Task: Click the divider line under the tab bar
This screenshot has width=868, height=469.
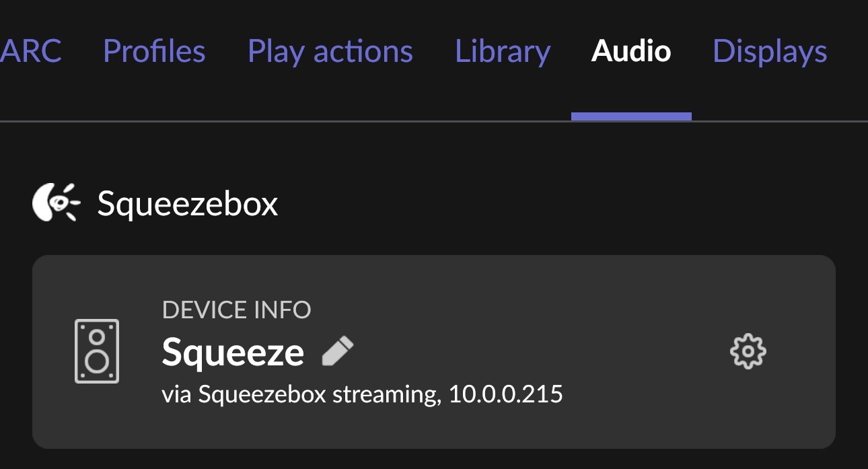Action: point(269,121)
